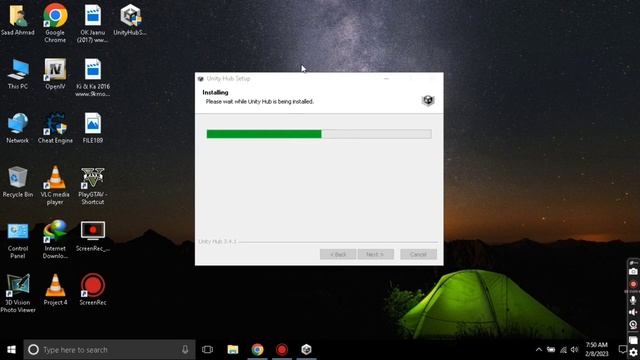This screenshot has height=360, width=640.
Task: Select the UnityHubSetup installer desktop icon
Action: [x=130, y=20]
